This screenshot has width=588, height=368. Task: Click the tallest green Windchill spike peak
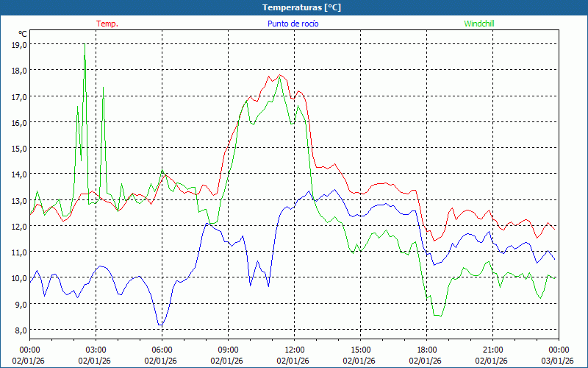pyautogui.click(x=85, y=46)
